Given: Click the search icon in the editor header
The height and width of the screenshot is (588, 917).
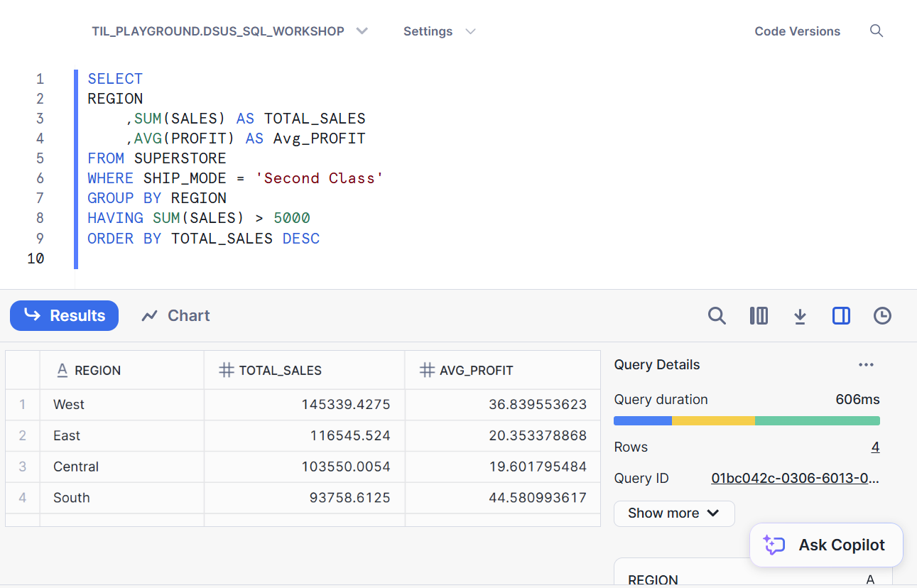Looking at the screenshot, I should (x=877, y=31).
